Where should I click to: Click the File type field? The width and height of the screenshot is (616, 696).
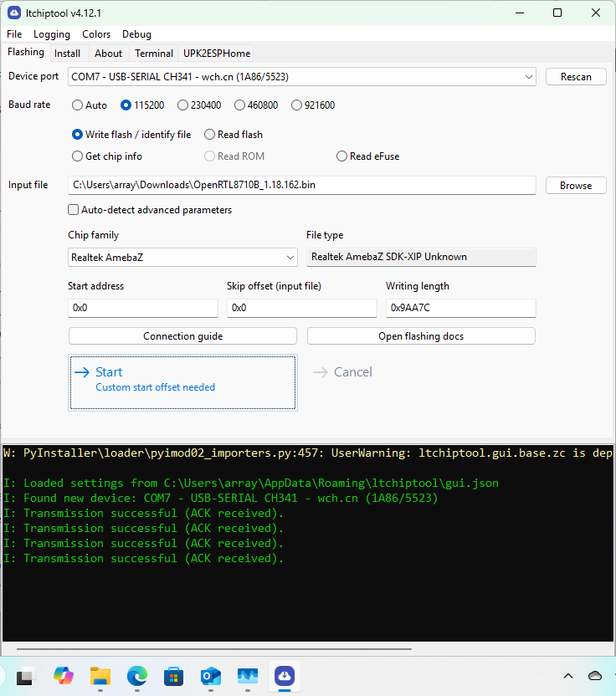pyautogui.click(x=421, y=257)
